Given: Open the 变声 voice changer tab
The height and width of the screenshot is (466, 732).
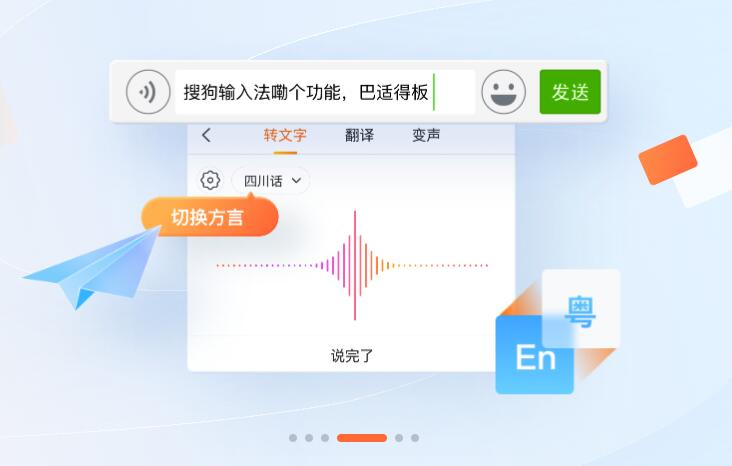Looking at the screenshot, I should (426, 135).
